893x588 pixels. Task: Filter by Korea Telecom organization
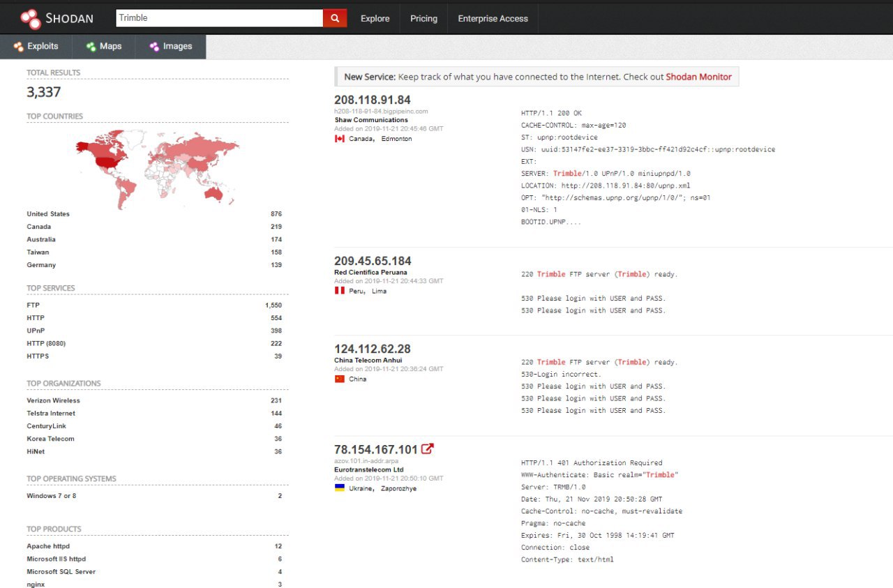(x=50, y=439)
